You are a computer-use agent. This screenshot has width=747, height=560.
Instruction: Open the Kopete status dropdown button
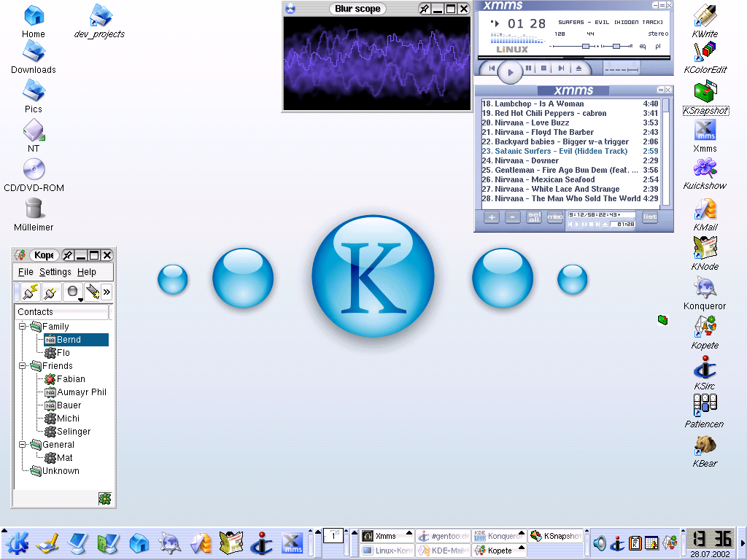[x=73, y=292]
